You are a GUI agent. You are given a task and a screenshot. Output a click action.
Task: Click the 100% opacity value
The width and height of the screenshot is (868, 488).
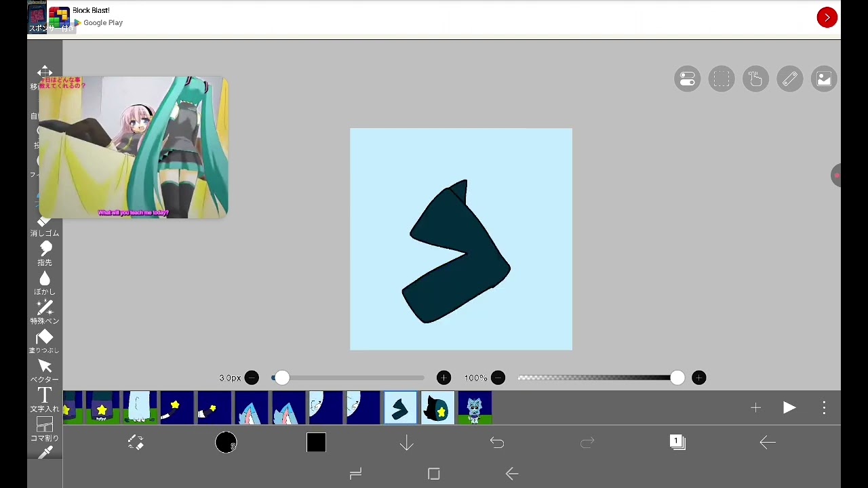click(x=475, y=378)
